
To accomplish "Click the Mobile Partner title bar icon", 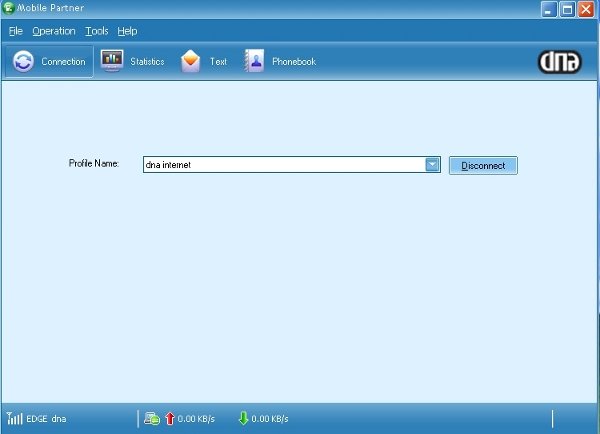I will [x=8, y=8].
